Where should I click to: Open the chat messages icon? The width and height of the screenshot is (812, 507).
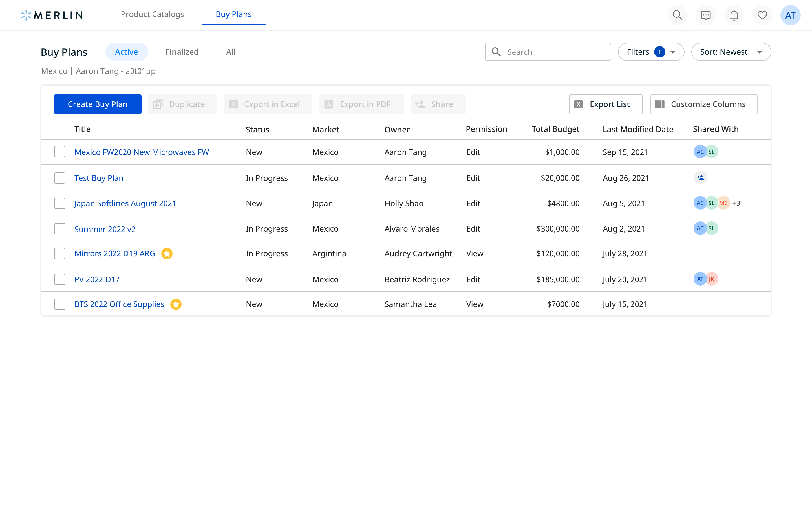706,15
